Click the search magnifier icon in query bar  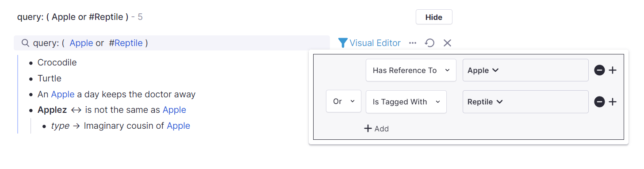(25, 43)
